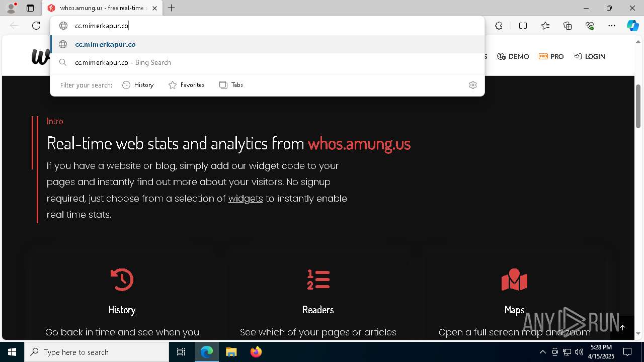The height and width of the screenshot is (362, 644).
Task: Click the History feature heading
Action: [122, 310]
